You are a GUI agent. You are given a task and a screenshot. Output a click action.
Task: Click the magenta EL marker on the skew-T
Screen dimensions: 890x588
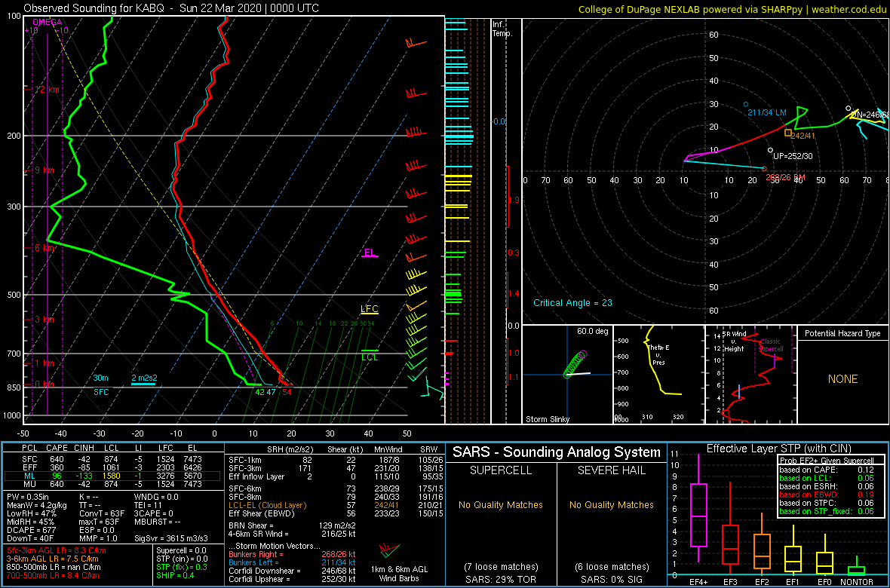tap(370, 253)
